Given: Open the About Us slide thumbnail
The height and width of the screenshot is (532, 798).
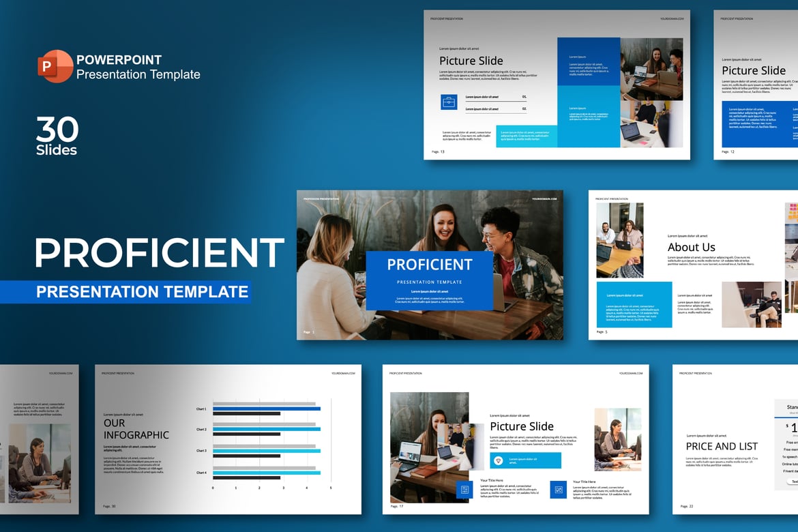Looking at the screenshot, I should pos(693,265).
